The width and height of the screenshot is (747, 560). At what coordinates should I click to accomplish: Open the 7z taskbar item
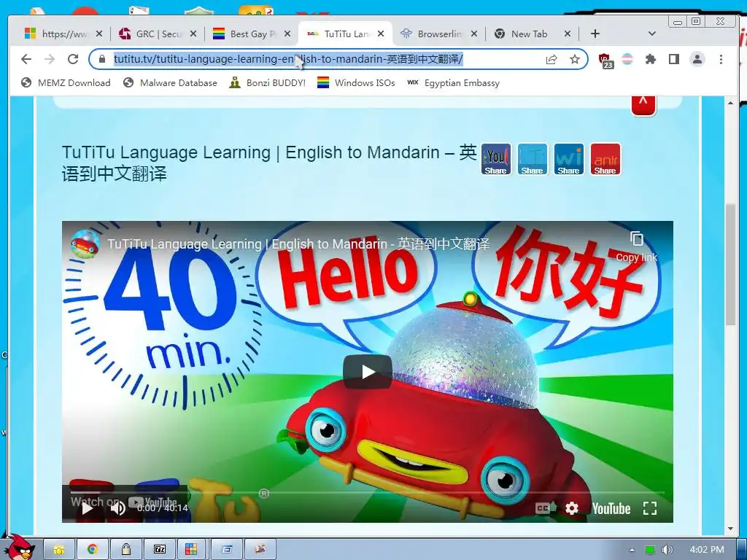(159, 550)
